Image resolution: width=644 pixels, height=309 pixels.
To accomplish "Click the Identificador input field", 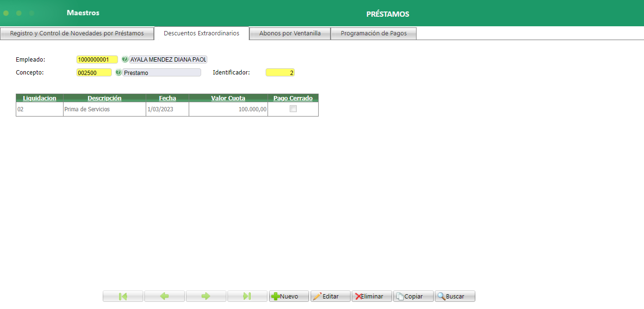I will (280, 72).
